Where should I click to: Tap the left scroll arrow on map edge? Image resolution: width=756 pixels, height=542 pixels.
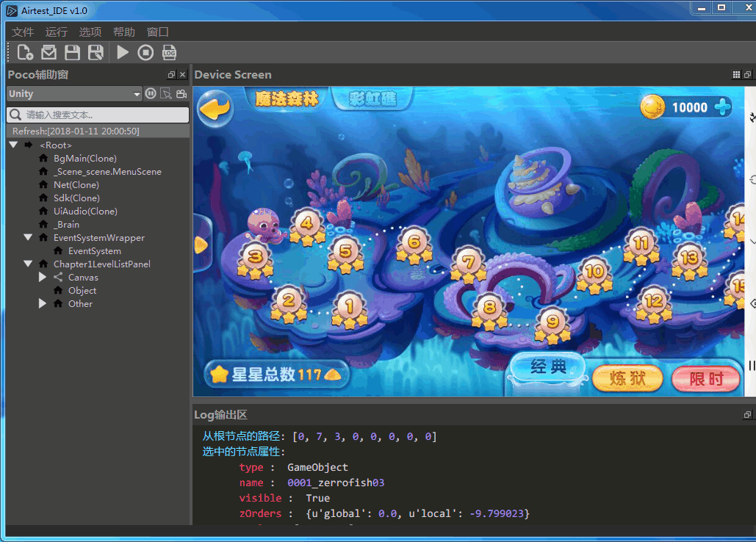point(201,245)
